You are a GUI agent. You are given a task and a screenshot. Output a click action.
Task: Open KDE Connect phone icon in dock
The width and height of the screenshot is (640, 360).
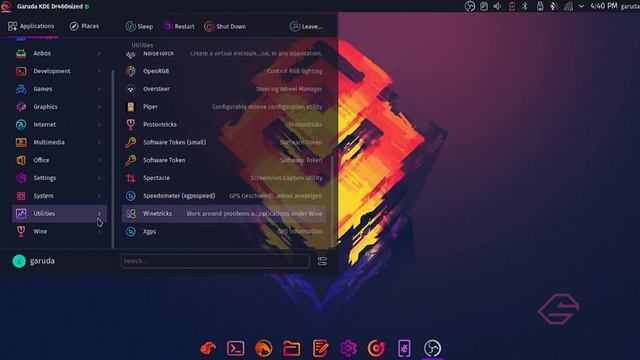point(404,348)
